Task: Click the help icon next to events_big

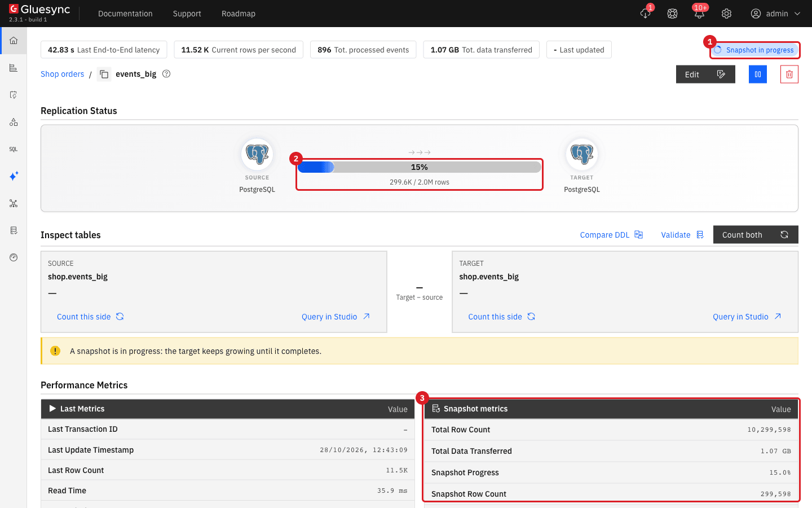Action: (166, 74)
